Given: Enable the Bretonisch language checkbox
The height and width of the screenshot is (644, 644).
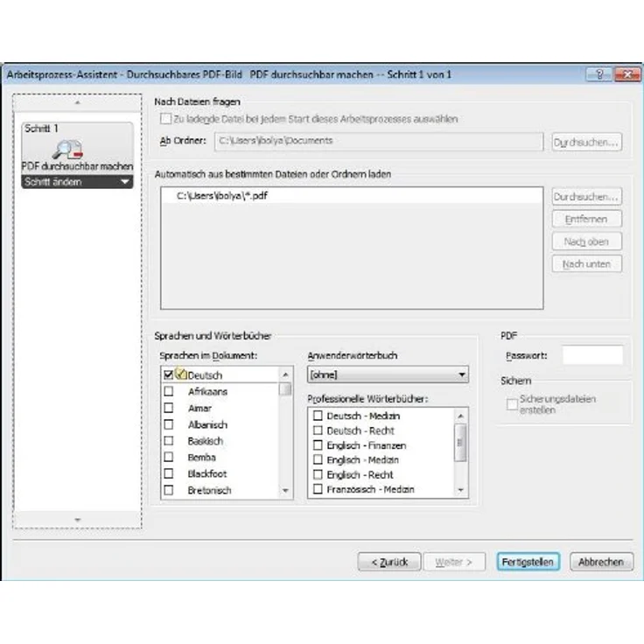Looking at the screenshot, I should click(x=168, y=490).
